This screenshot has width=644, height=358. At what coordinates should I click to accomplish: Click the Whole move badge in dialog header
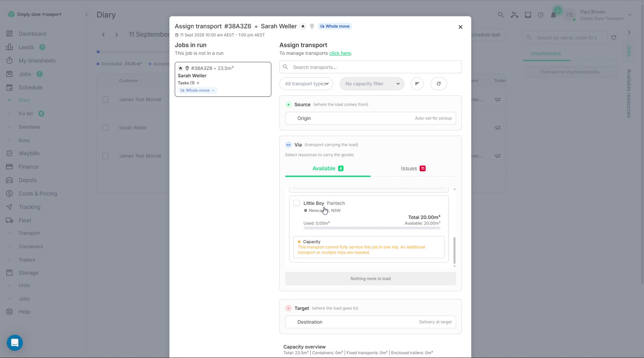tap(335, 26)
